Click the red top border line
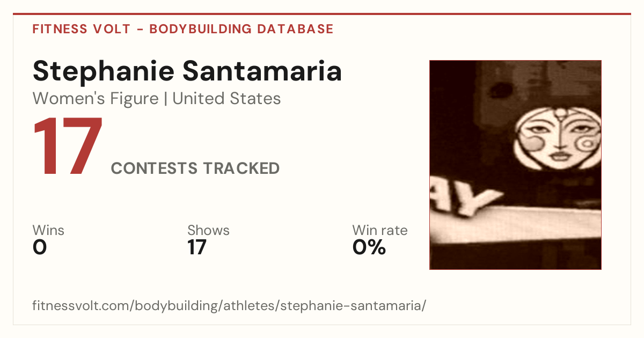The image size is (644, 338). point(322,14)
